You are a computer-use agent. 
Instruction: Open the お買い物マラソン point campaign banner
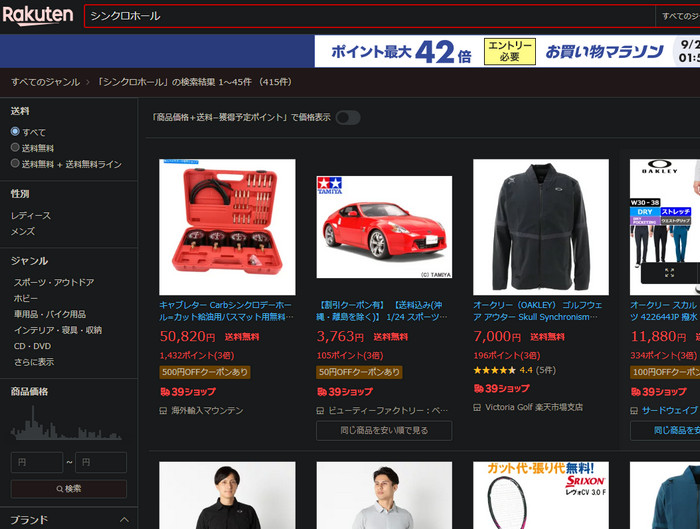[x=507, y=51]
